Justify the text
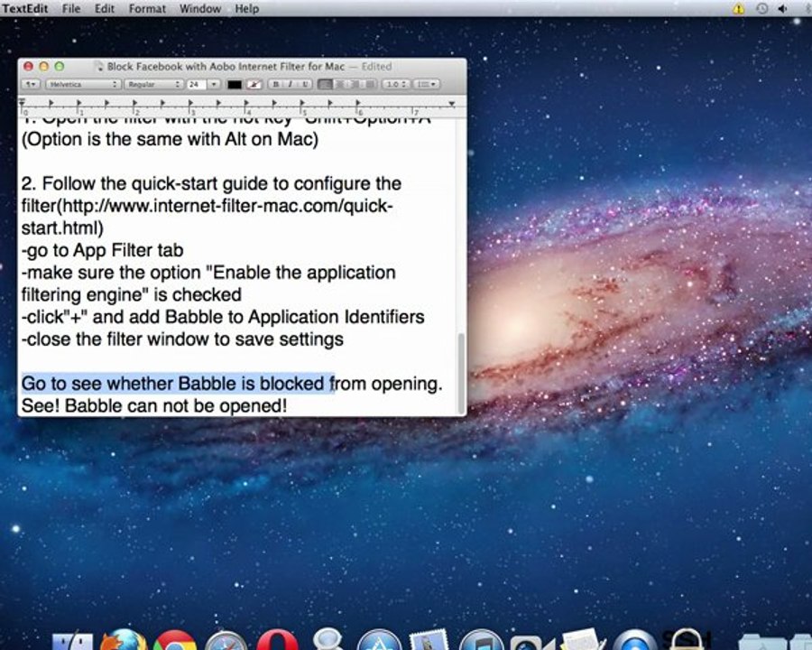 coord(370,84)
